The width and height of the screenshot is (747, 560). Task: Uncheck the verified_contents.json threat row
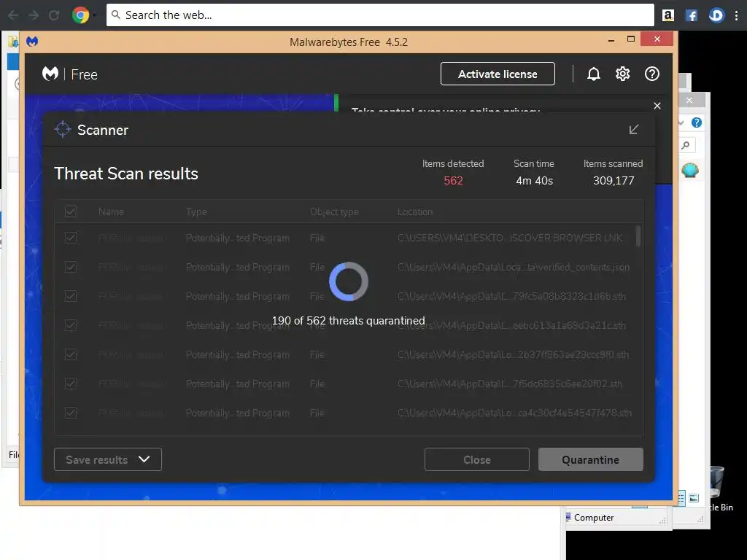pyautogui.click(x=71, y=267)
